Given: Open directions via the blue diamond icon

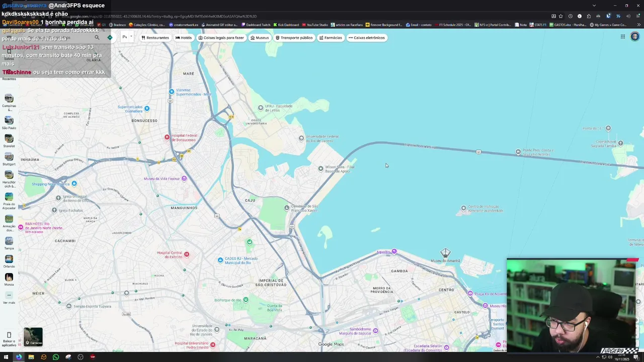Looking at the screenshot, I should tap(110, 37).
